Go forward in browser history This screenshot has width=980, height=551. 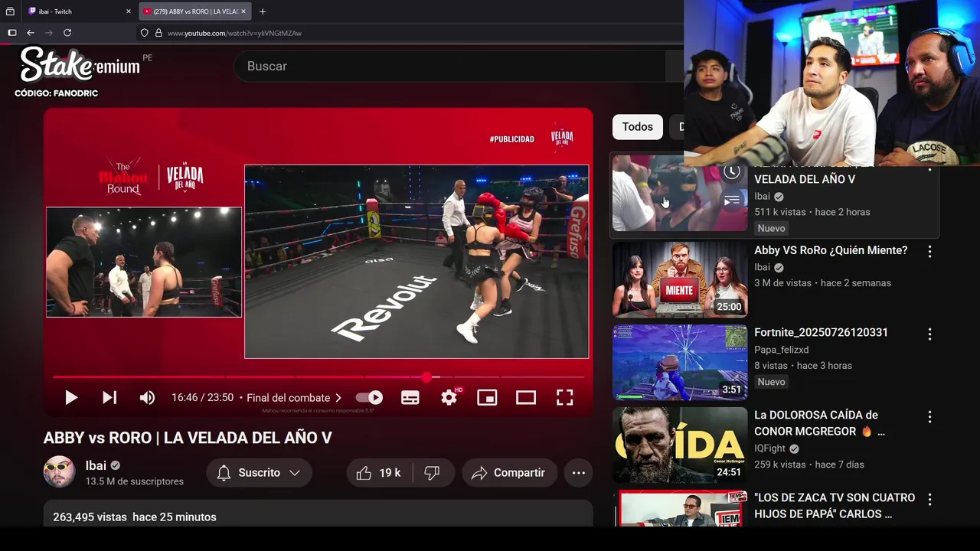coord(49,33)
